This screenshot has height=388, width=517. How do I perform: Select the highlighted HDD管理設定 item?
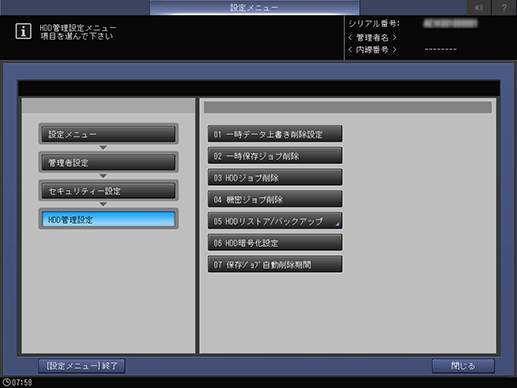[x=108, y=219]
